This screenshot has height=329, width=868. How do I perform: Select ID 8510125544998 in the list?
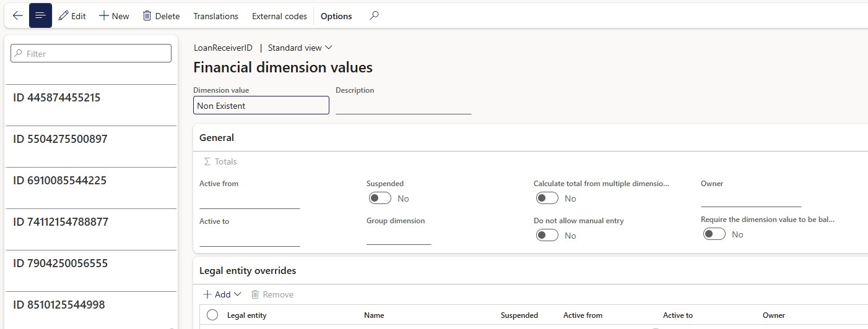tap(91, 310)
